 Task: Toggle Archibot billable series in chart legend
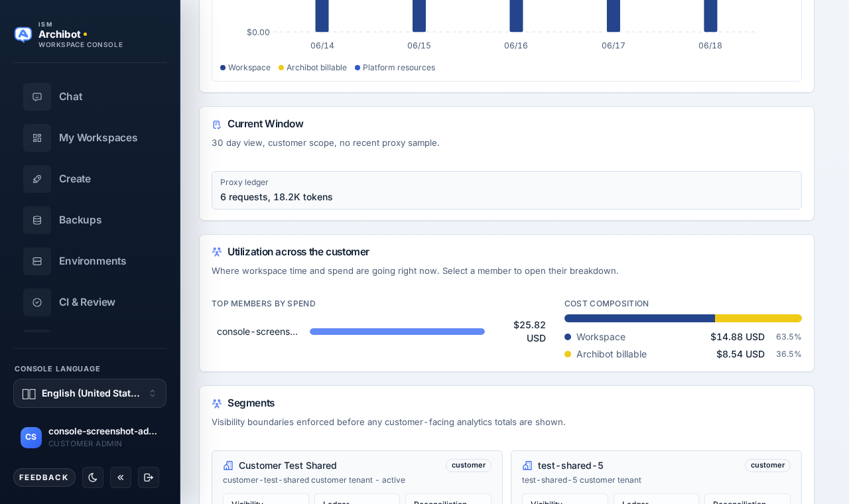click(x=312, y=68)
